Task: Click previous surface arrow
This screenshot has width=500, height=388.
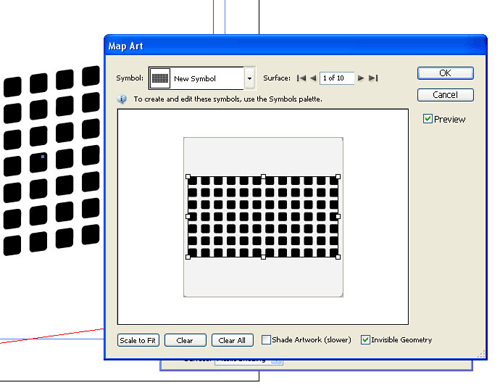Action: 313,78
